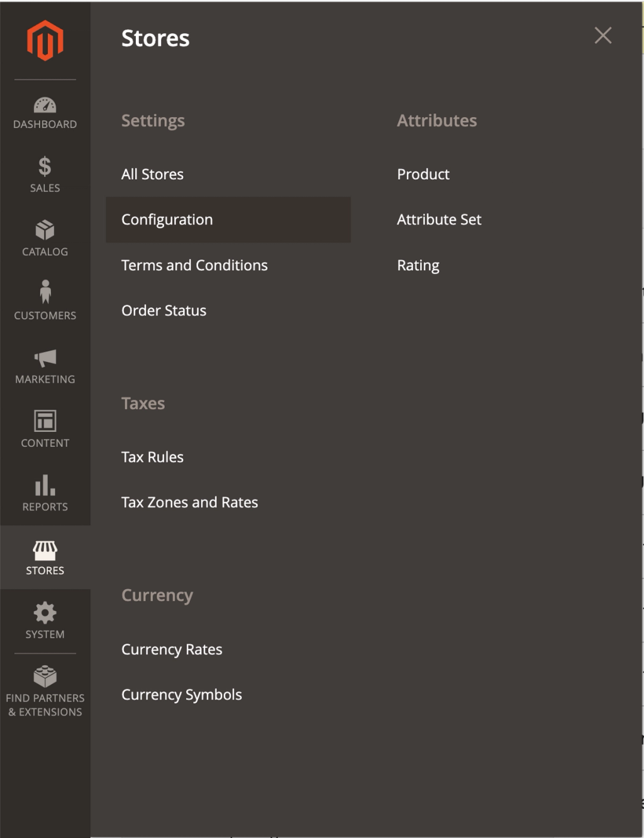The width and height of the screenshot is (644, 838).
Task: Open the Marketing section
Action: (45, 367)
